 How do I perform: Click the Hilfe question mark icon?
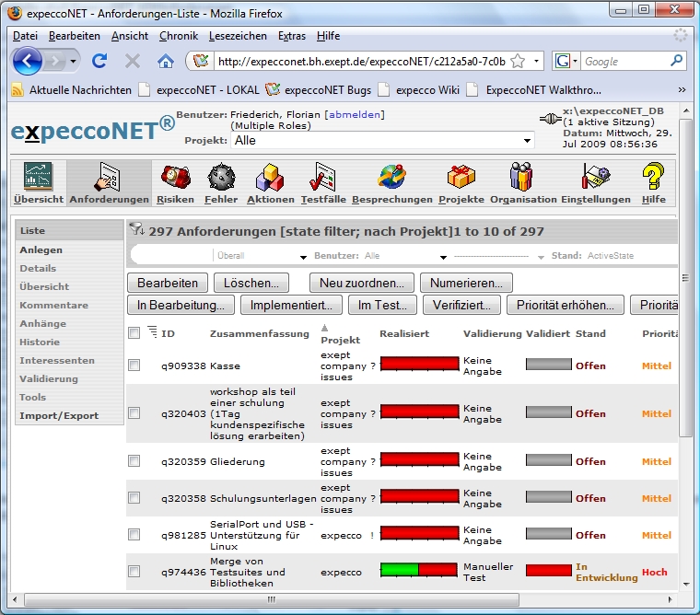[653, 177]
